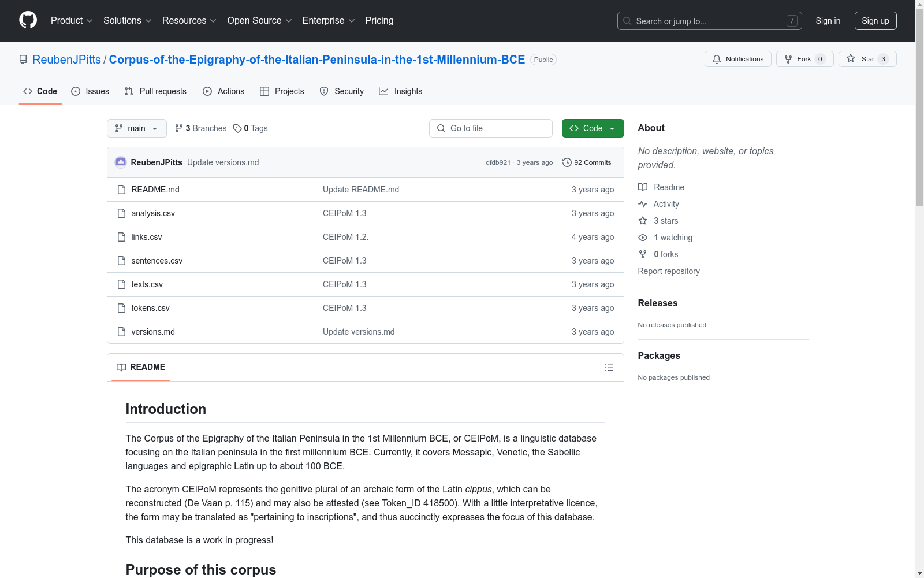Image resolution: width=924 pixels, height=578 pixels.
Task: View 92 Commits history
Action: (587, 162)
